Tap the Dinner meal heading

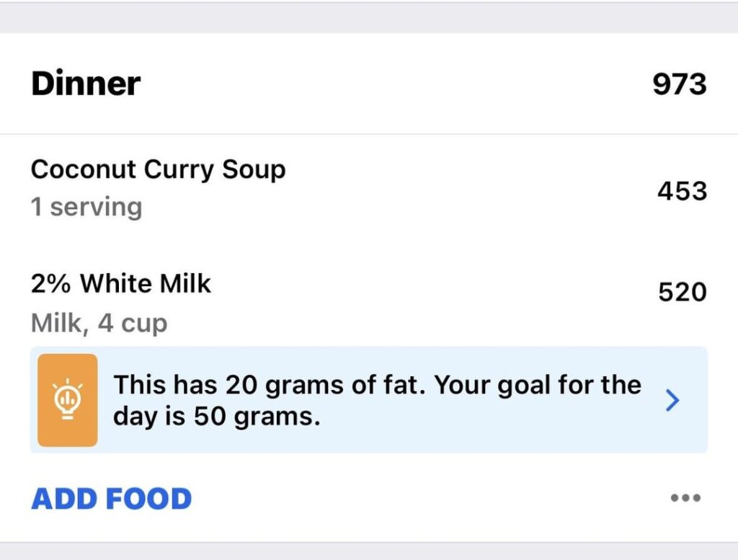[86, 84]
